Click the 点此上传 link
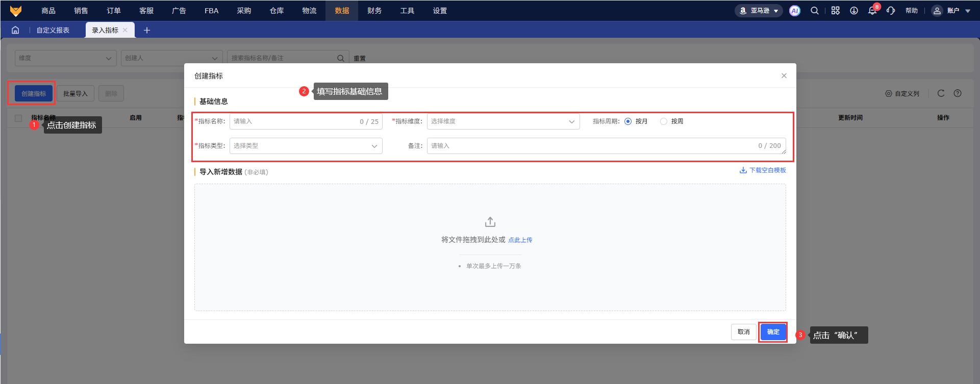The height and width of the screenshot is (384, 980). pos(520,240)
